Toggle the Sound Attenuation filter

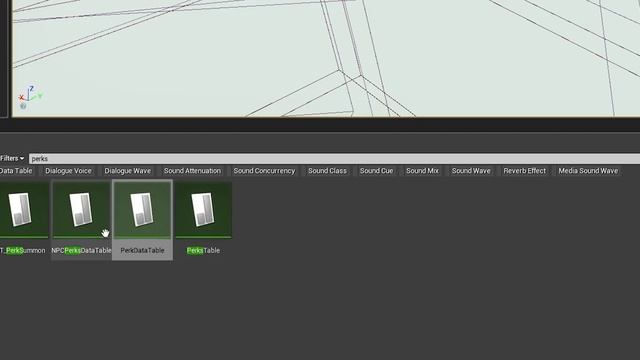tap(192, 171)
